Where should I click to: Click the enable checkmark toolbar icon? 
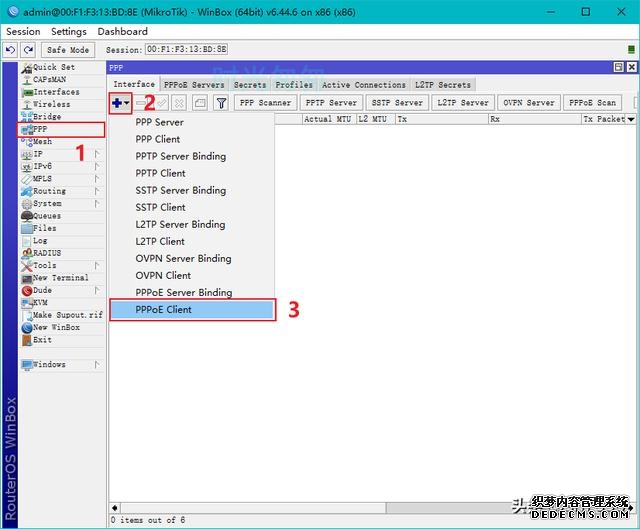tap(162, 103)
